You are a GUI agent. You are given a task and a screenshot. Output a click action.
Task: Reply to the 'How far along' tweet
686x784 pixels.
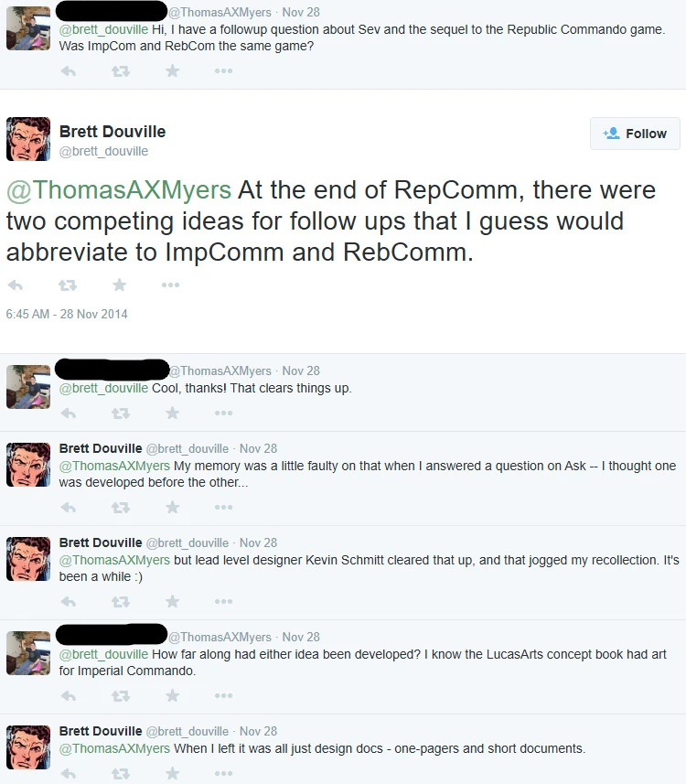[x=68, y=695]
